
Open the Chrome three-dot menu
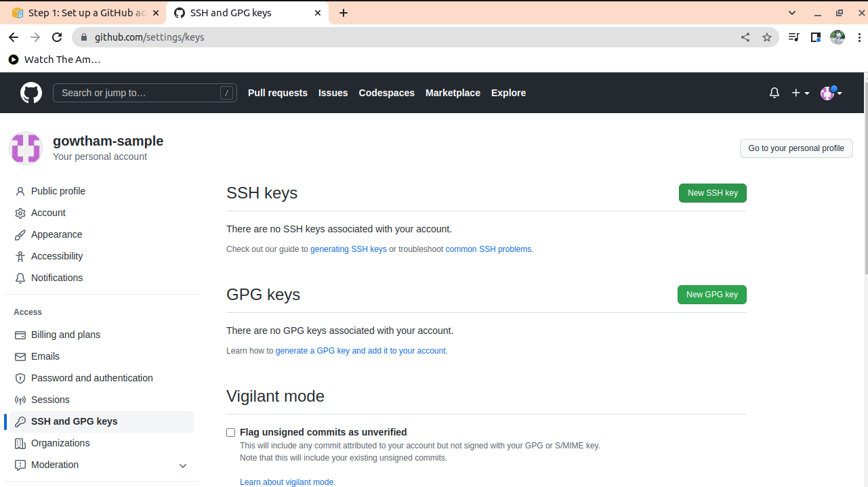tap(859, 37)
